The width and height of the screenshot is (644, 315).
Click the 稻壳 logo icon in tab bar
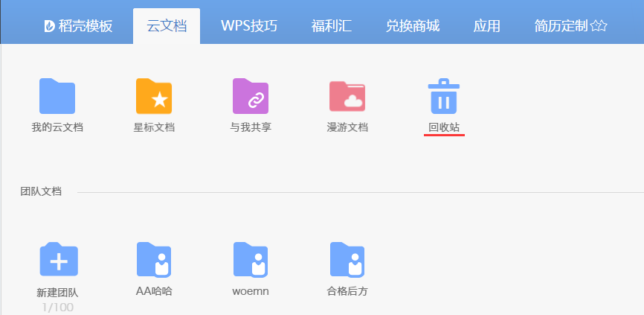[x=48, y=27]
